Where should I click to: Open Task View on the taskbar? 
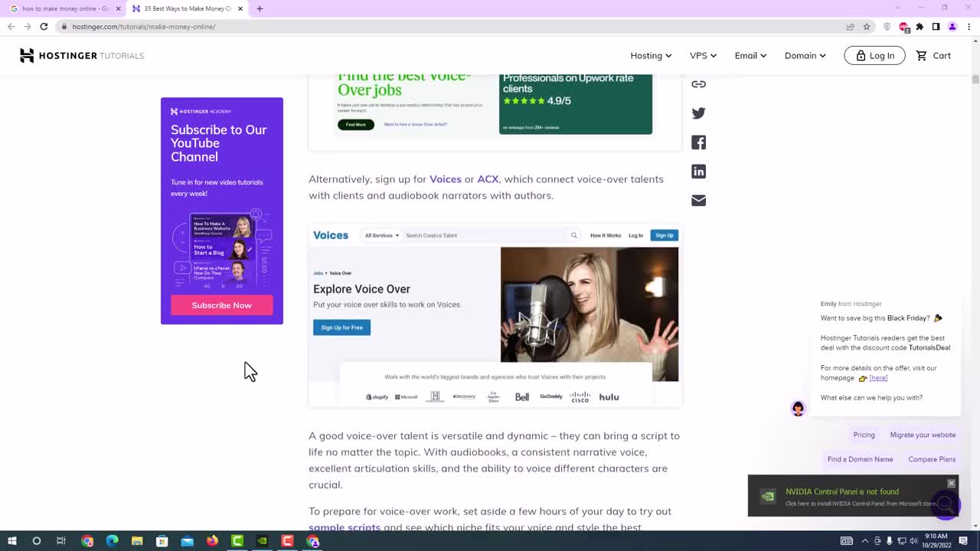pyautogui.click(x=61, y=541)
